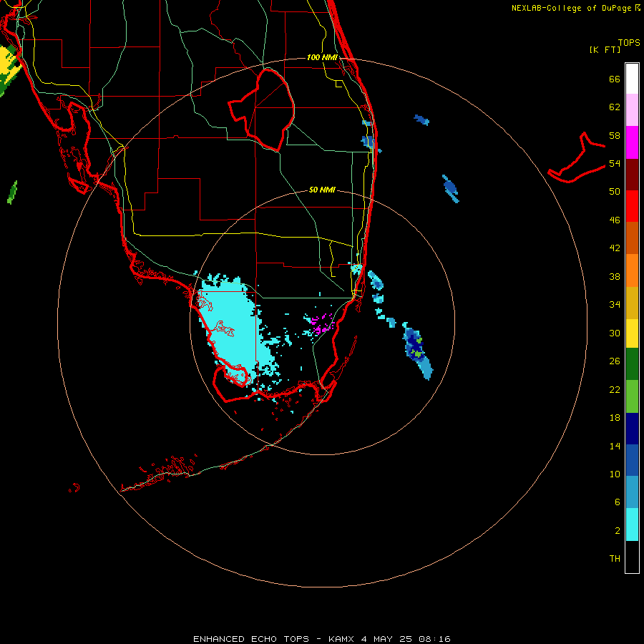644x644 pixels.
Task: Click the 10 legend value label
Action: [615, 474]
